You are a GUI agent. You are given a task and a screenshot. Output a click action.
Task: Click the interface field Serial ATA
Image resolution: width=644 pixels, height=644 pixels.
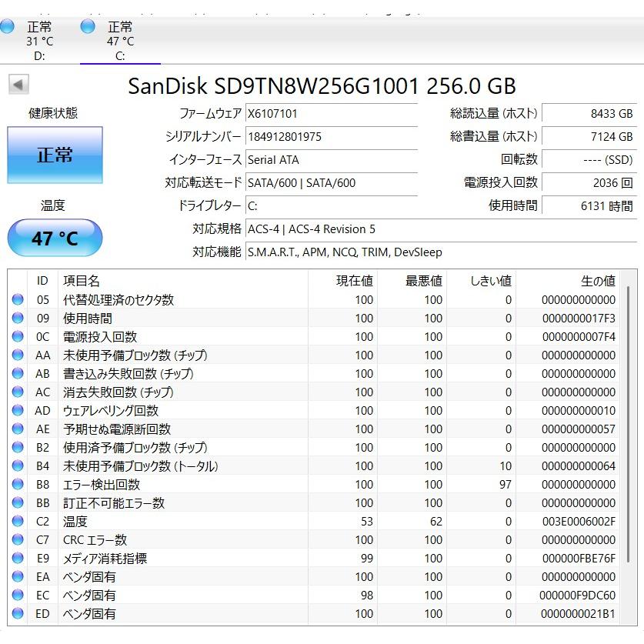tap(332, 159)
